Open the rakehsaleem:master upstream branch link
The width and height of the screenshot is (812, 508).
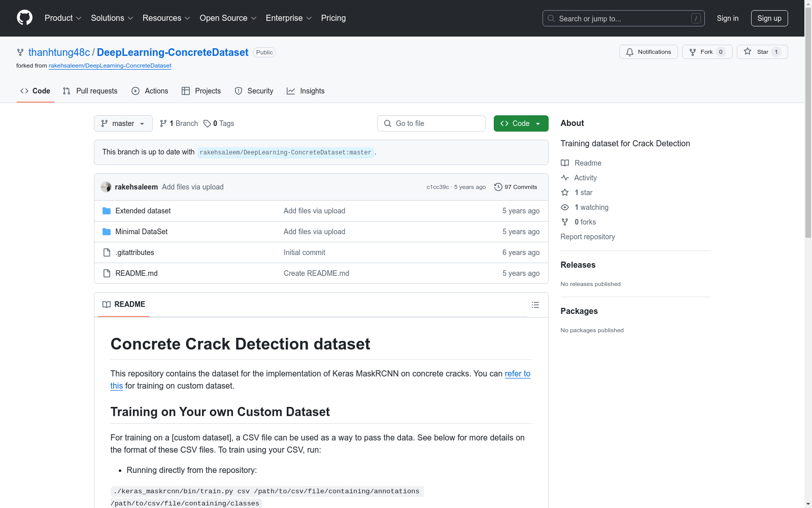(x=286, y=152)
